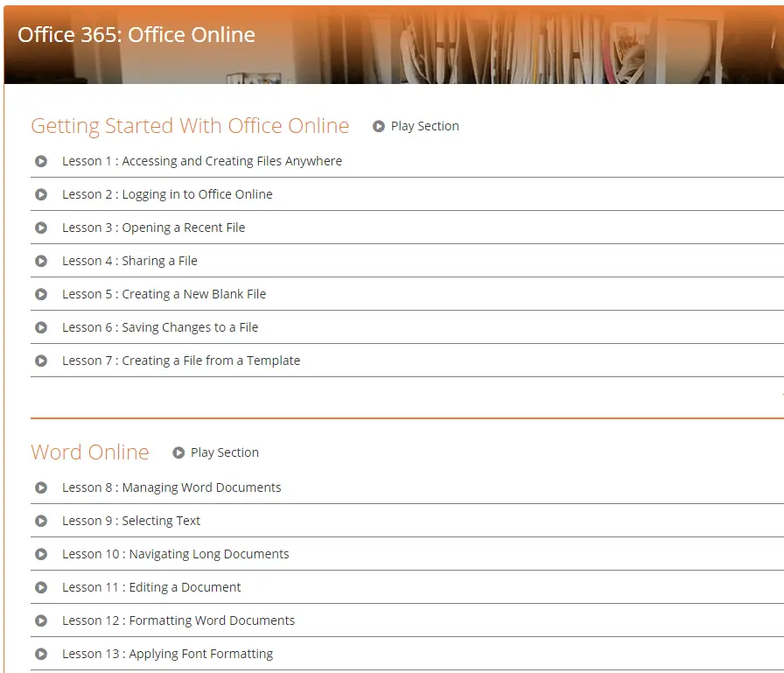
Task: Click the Word Online section heading
Action: (x=90, y=452)
